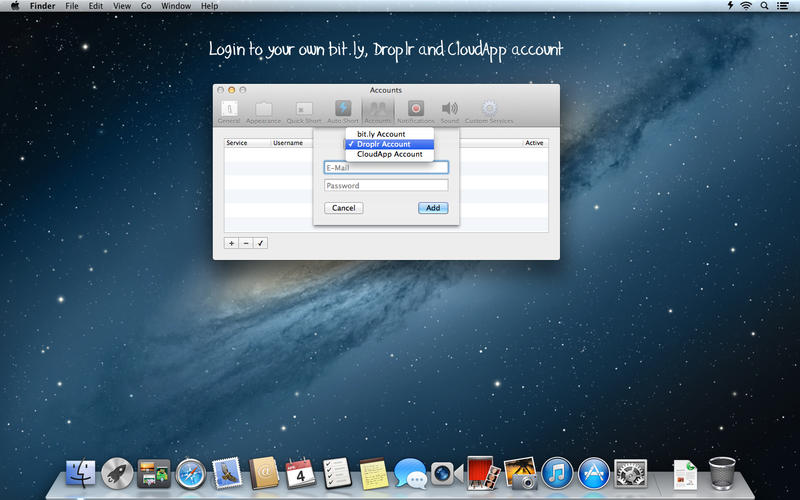The height and width of the screenshot is (500, 800).
Task: Open the Finder menu
Action: (x=42, y=6)
